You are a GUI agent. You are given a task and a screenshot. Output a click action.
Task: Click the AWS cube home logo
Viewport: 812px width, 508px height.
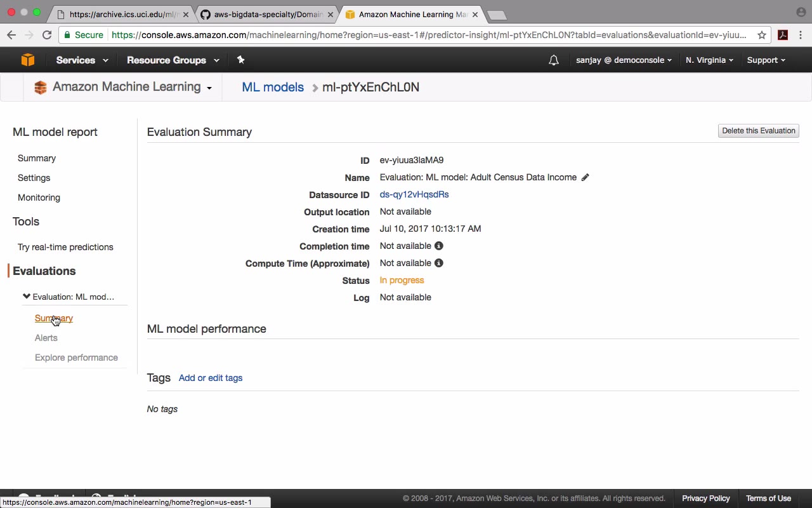(x=28, y=60)
